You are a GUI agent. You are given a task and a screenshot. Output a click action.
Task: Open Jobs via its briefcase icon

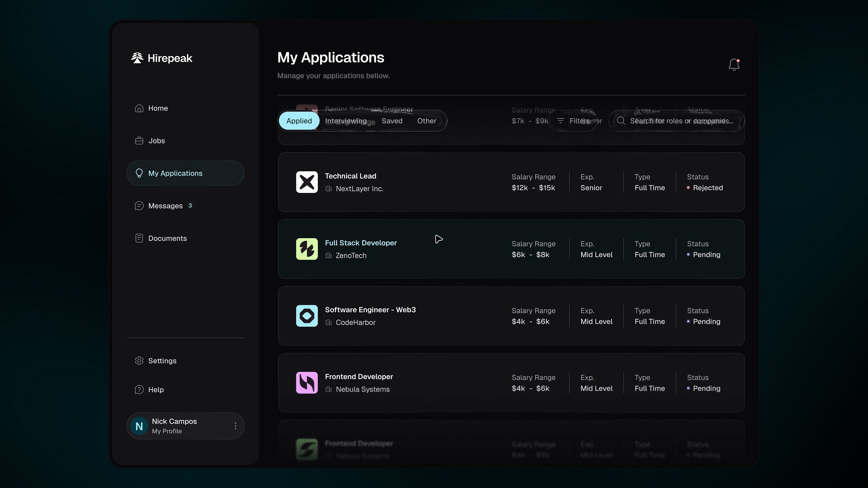point(139,141)
